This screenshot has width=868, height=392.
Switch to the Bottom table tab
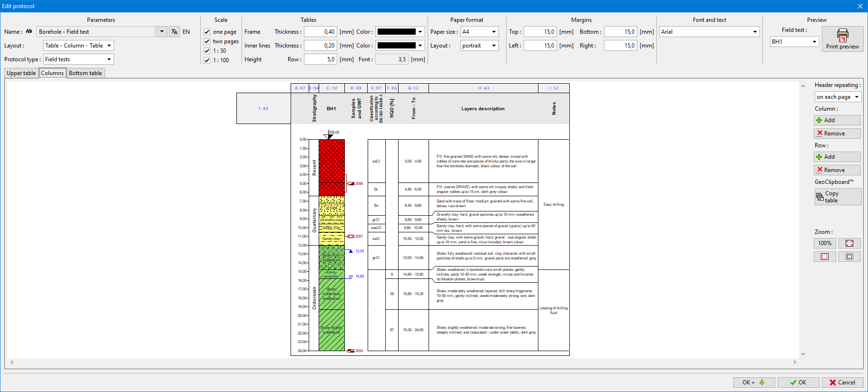point(86,73)
